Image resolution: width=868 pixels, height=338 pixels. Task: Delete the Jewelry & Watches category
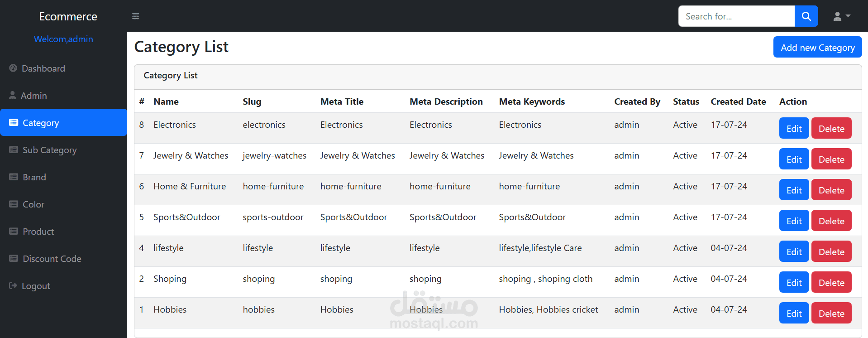point(831,159)
